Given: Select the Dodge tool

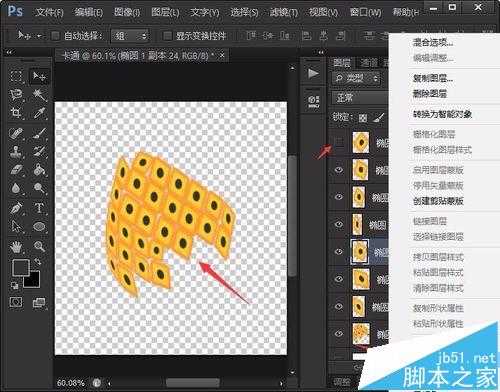Looking at the screenshot, I should (39, 188).
